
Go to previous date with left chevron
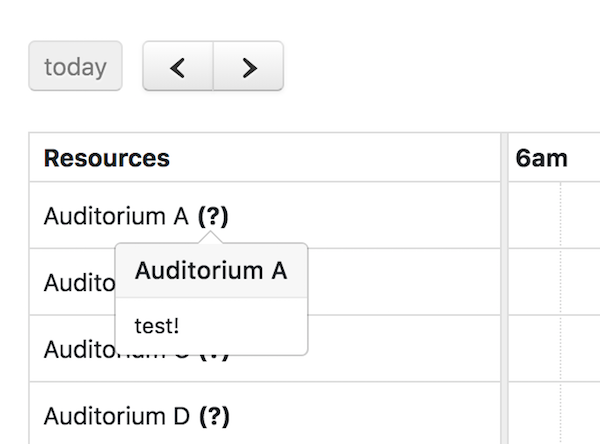coord(178,67)
